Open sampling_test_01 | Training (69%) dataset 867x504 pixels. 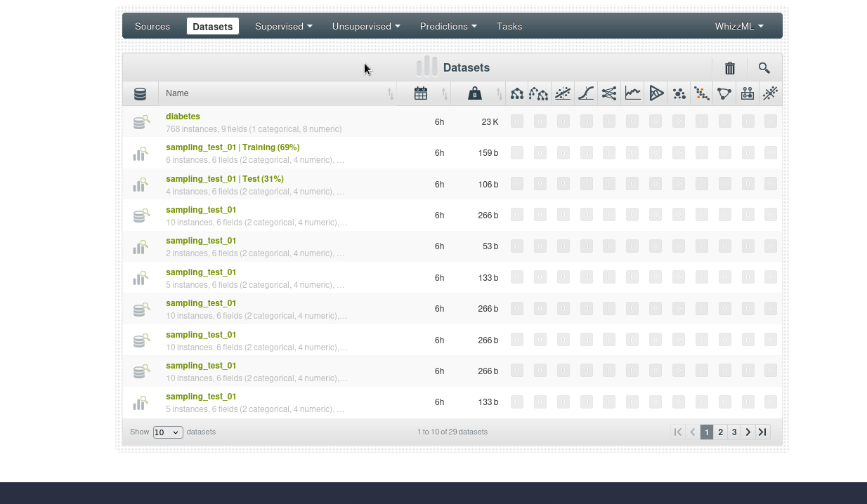(233, 147)
